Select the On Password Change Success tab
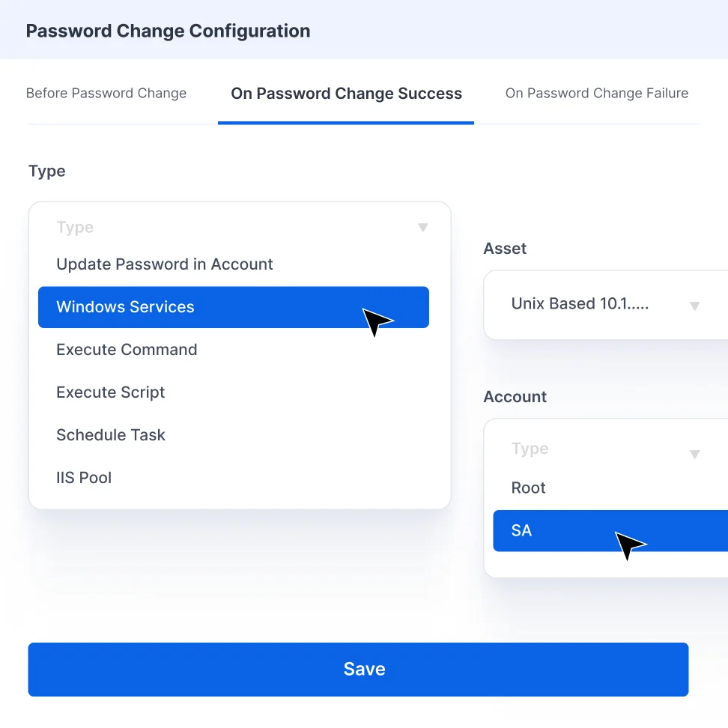Image resolution: width=728 pixels, height=728 pixels. pyautogui.click(x=345, y=93)
